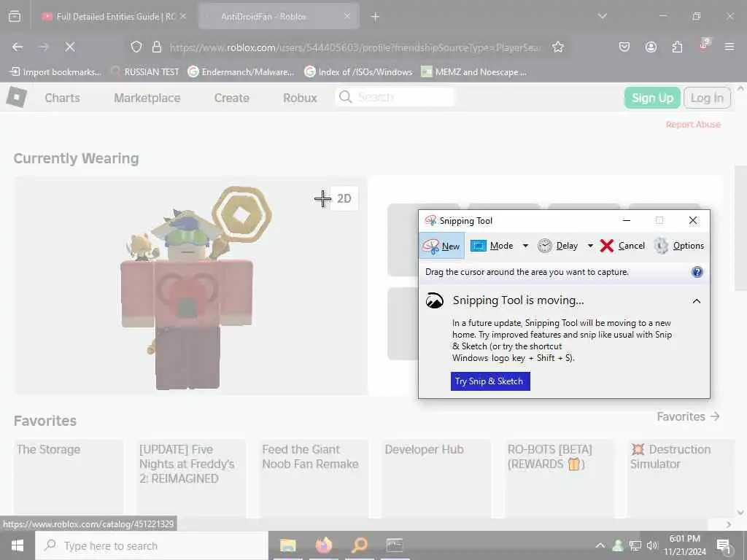
Task: Open Roblox Marketplace menu
Action: click(x=147, y=98)
